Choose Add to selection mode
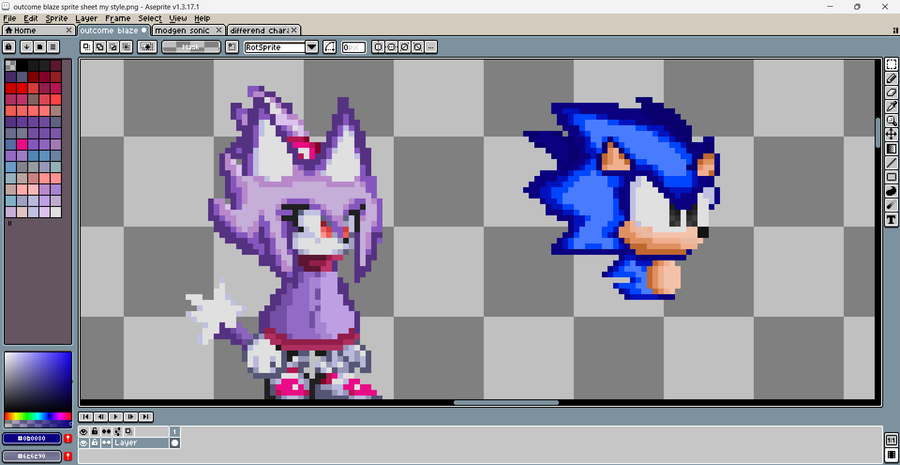The width and height of the screenshot is (900, 465). pyautogui.click(x=99, y=47)
